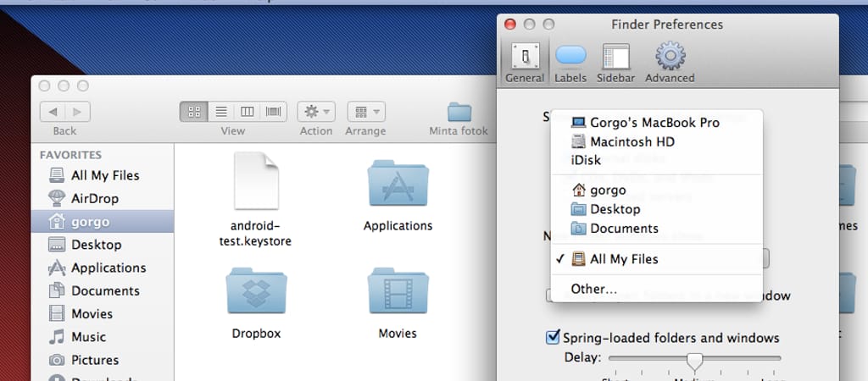Screen dimensions: 868x381
Task: Open the Arrange dropdown menu
Action: click(365, 111)
